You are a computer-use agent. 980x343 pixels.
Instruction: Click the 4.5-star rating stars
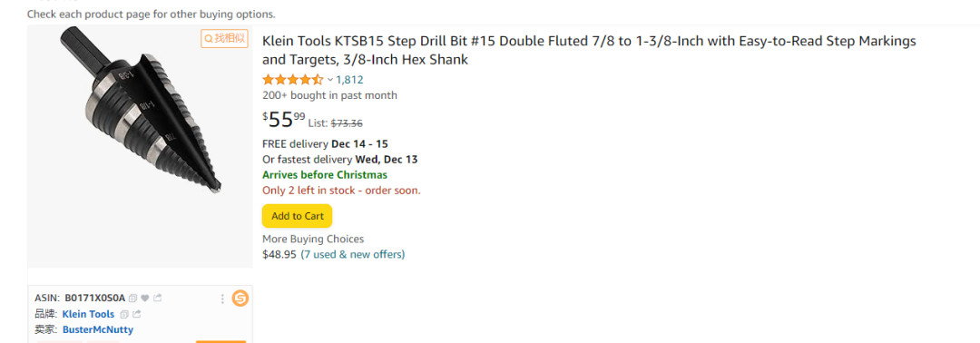click(x=292, y=79)
